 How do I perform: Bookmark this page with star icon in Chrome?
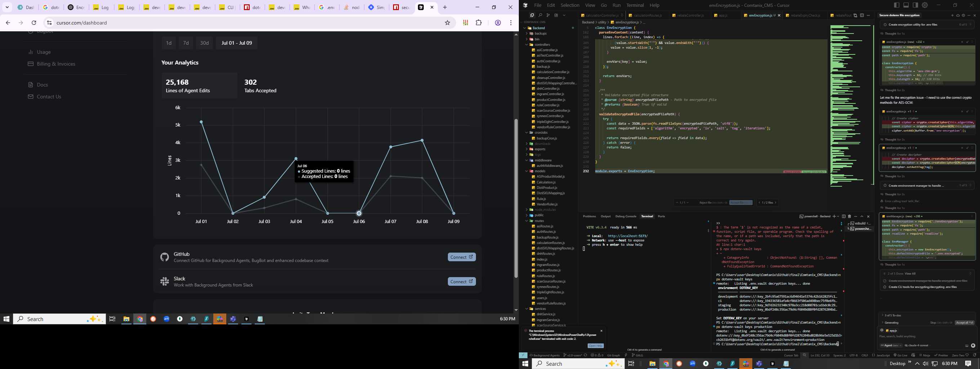point(447,23)
